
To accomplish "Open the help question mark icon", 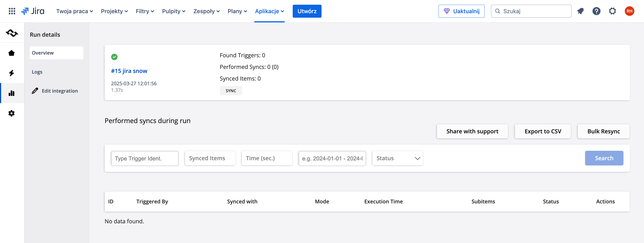I will (596, 11).
